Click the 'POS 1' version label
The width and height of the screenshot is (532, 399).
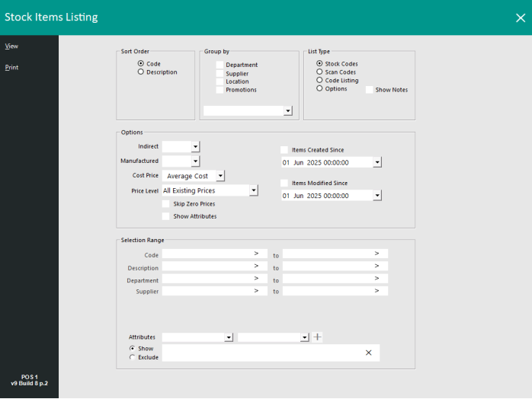click(30, 377)
